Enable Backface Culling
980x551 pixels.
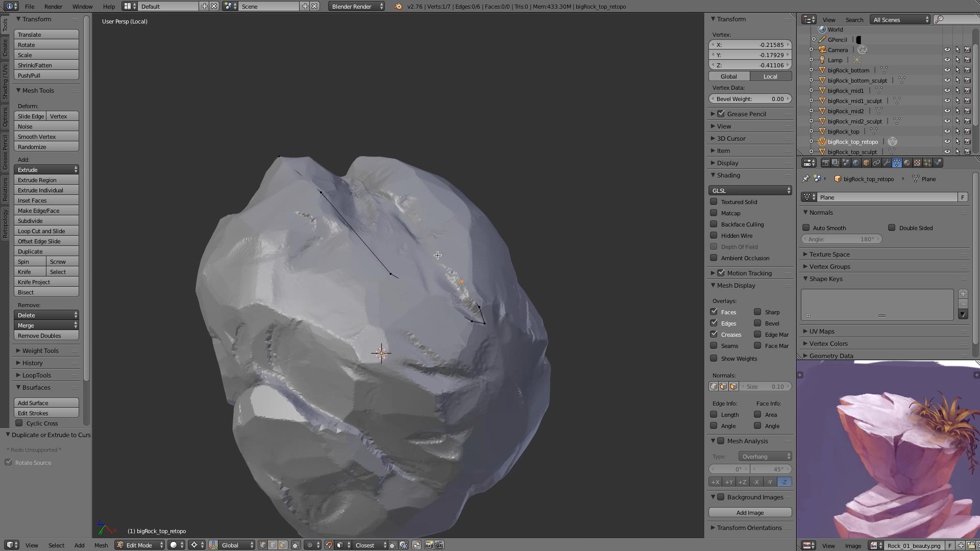714,224
